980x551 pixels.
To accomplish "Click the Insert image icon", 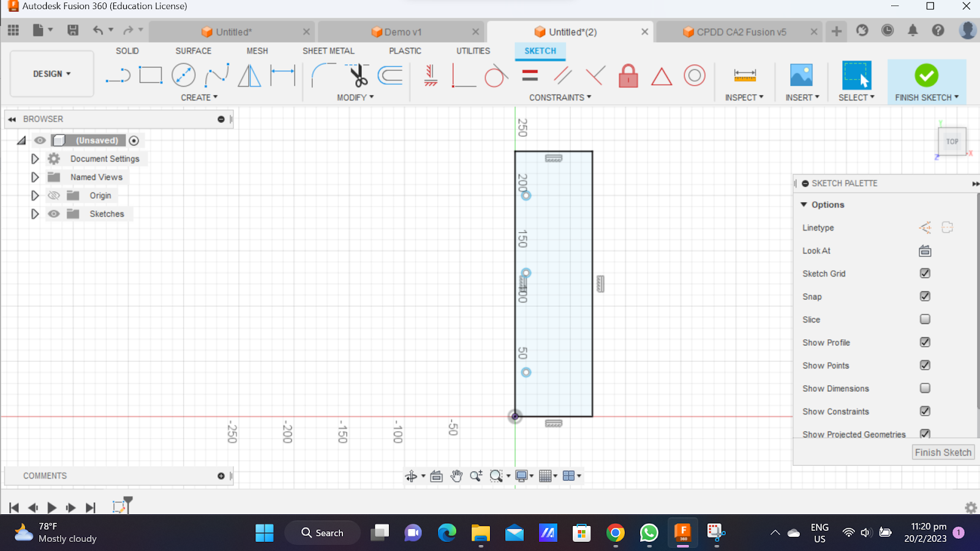I will pyautogui.click(x=801, y=75).
